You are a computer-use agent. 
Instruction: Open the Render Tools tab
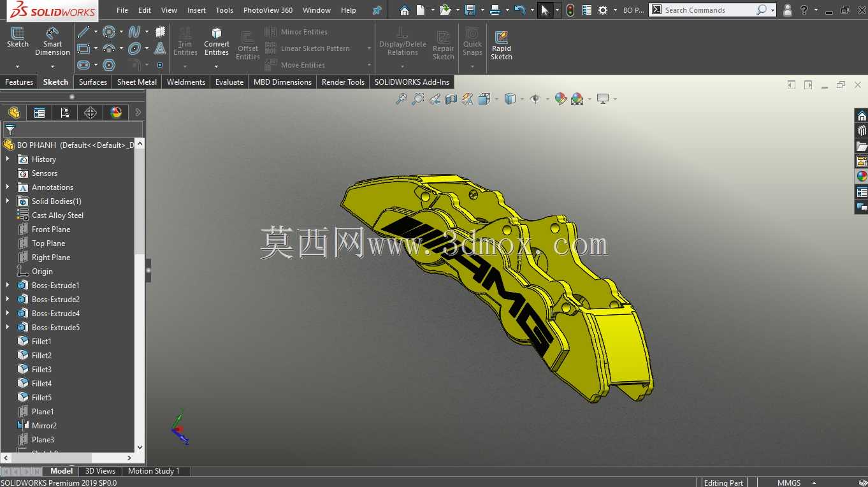343,82
